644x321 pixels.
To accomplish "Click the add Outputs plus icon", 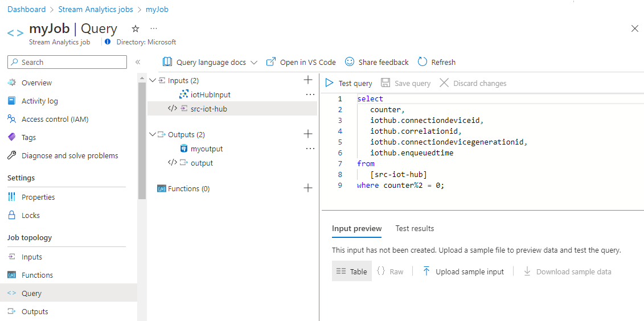I will point(308,134).
